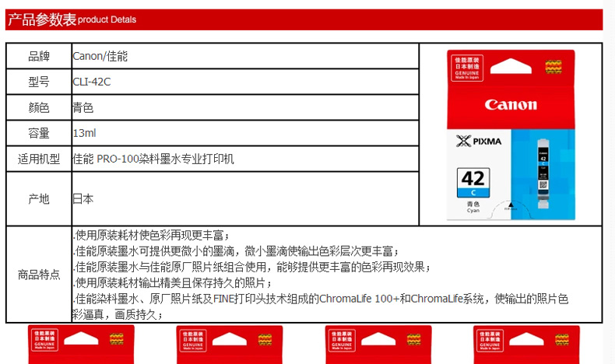Click the hang-tab cutout on the large box
The height and width of the screenshot is (364, 615).
tap(511, 66)
